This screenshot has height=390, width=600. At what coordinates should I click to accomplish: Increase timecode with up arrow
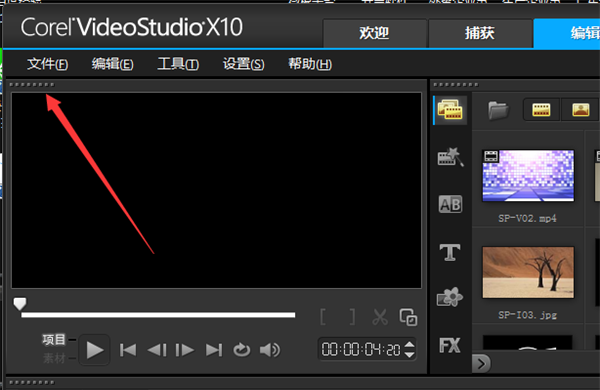[x=409, y=344]
